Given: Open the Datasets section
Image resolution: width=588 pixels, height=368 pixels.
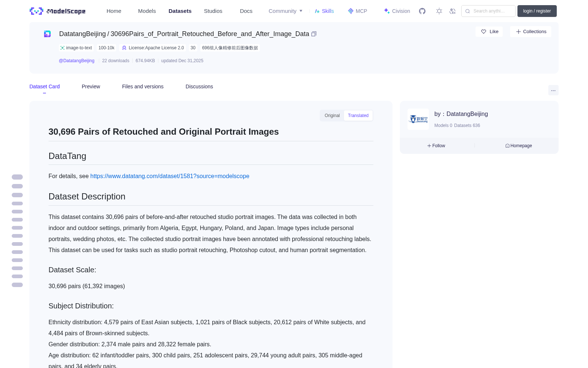Looking at the screenshot, I should [x=180, y=11].
